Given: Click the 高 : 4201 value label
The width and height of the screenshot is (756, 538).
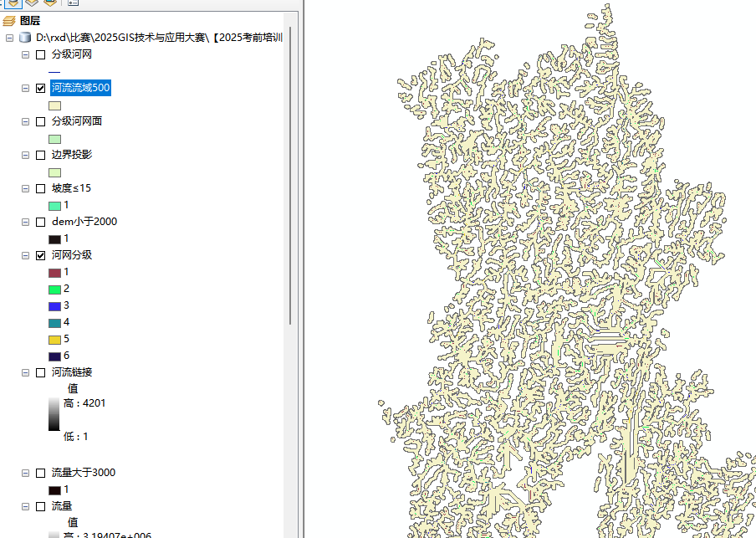Looking at the screenshot, I should tap(84, 403).
